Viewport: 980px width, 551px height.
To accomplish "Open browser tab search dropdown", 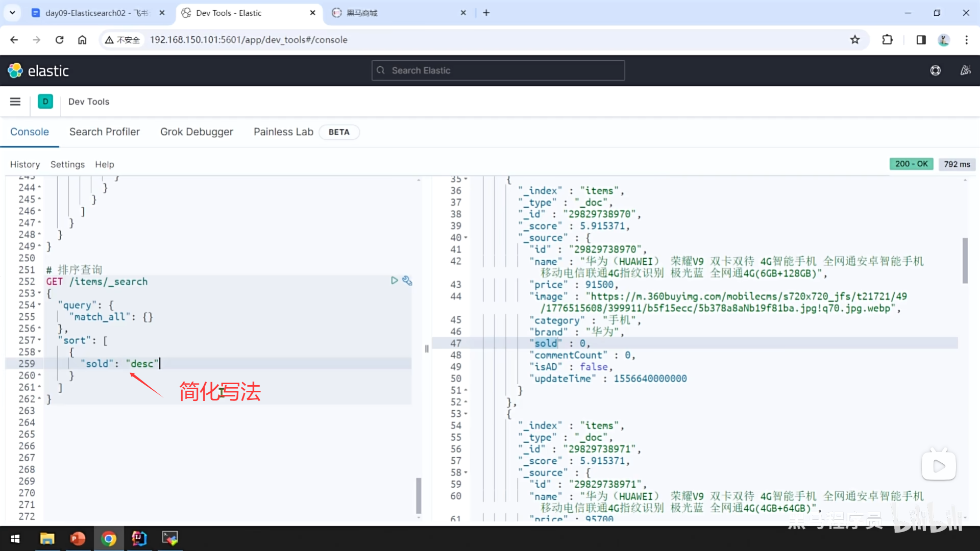I will 12,13.
